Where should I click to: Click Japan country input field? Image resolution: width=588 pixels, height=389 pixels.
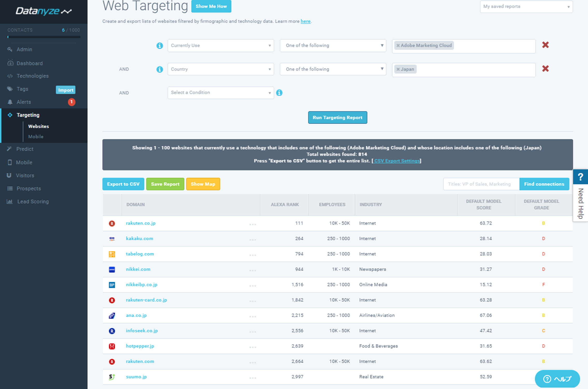pos(464,70)
